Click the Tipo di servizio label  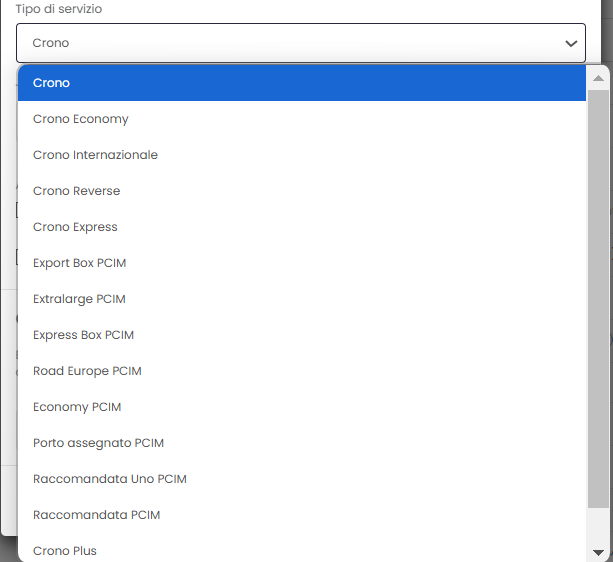pyautogui.click(x=59, y=9)
